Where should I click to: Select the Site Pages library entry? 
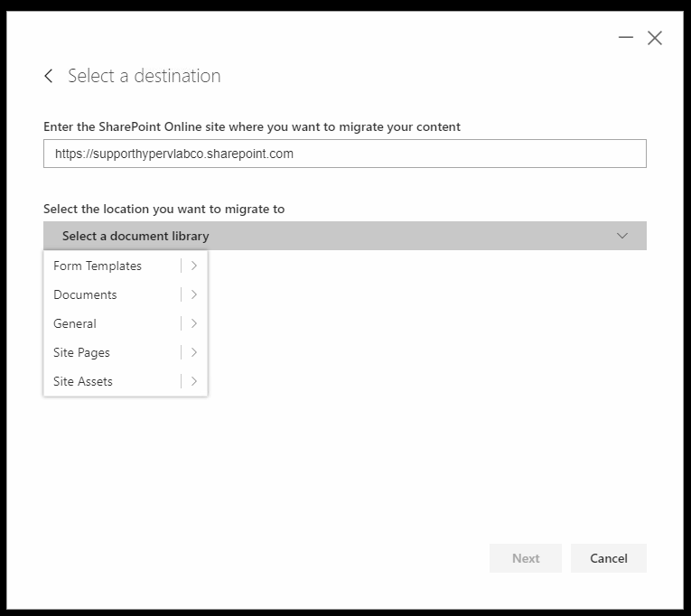pyautogui.click(x=81, y=352)
